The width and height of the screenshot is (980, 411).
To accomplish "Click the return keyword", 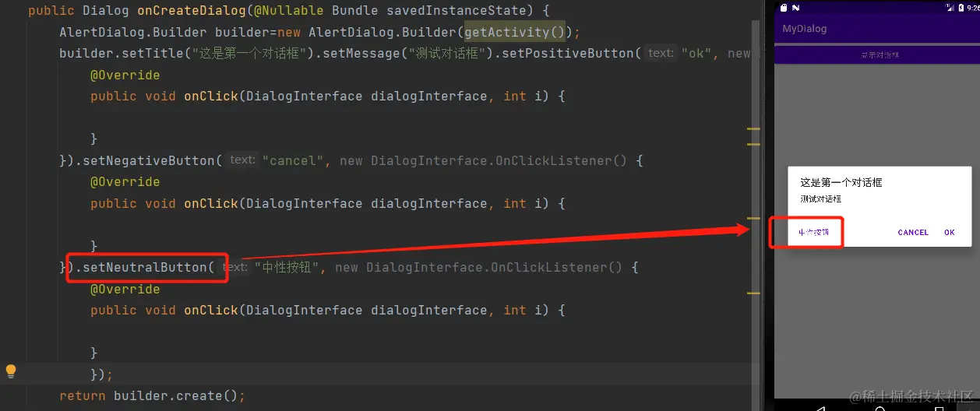I will click(83, 395).
